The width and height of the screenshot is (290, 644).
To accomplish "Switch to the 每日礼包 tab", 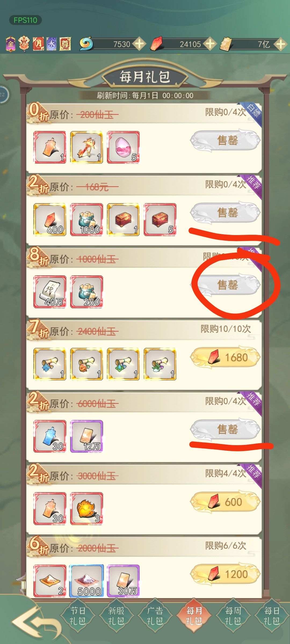I will click(272, 616).
